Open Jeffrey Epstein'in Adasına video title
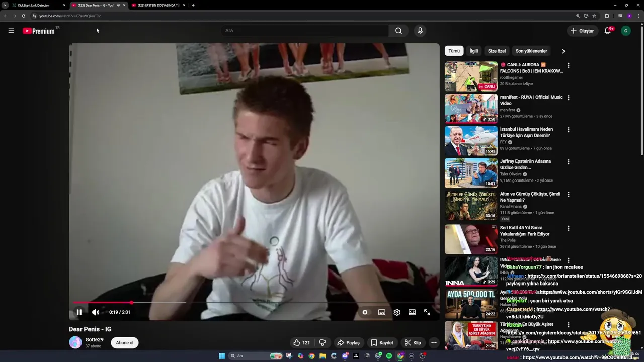This screenshot has height=362, width=644. click(525, 164)
